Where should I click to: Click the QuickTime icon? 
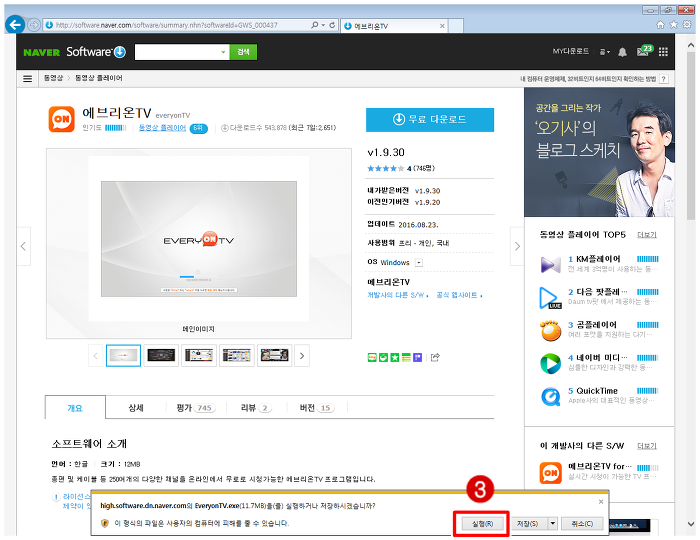tap(550, 396)
